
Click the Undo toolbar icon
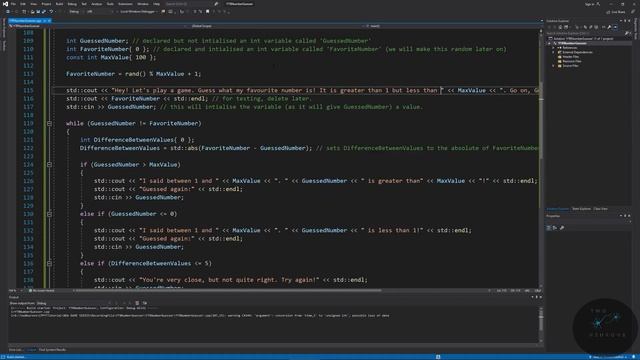point(51,11)
